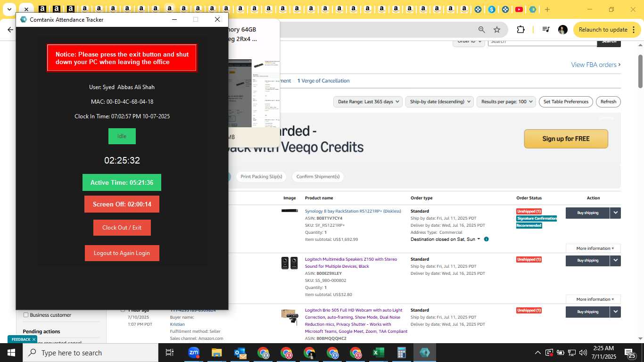Click the Chrome back arrow button

(10, 30)
